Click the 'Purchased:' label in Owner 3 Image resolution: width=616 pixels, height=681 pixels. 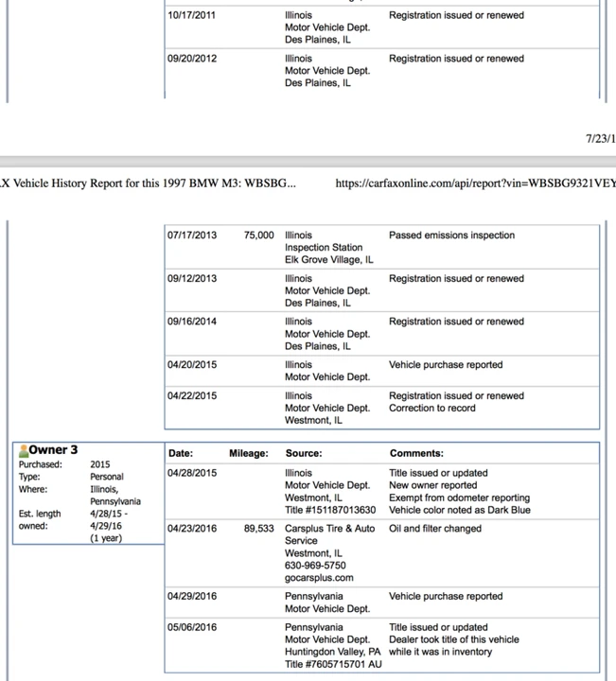coord(41,464)
